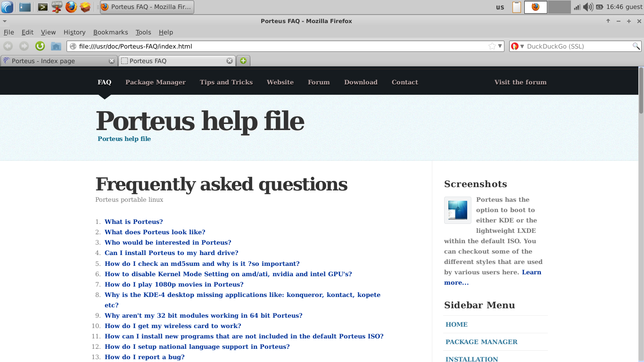The height and width of the screenshot is (362, 644).
Task: Click the show desktop panel icon
Action: [25, 7]
